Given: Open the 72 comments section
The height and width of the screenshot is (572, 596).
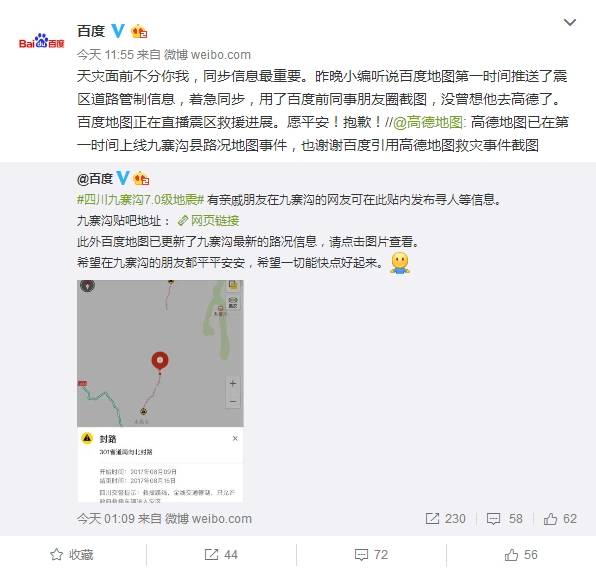Looking at the screenshot, I should click(x=371, y=555).
